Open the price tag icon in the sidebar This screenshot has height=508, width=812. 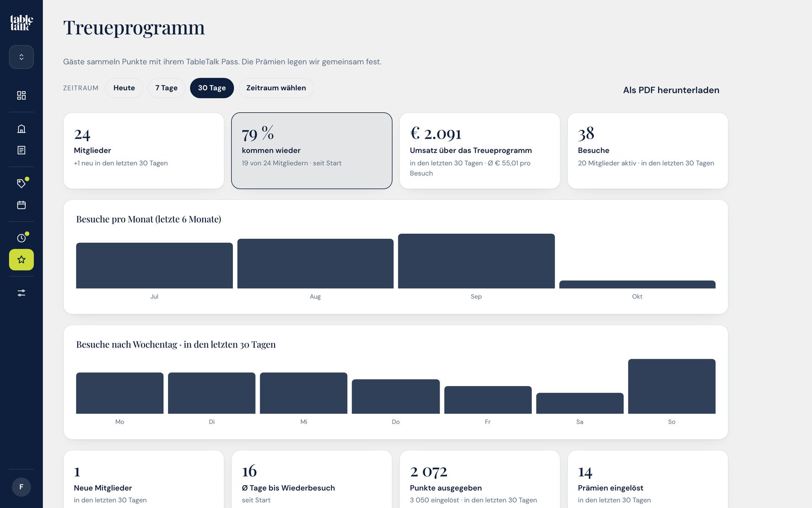(x=21, y=183)
